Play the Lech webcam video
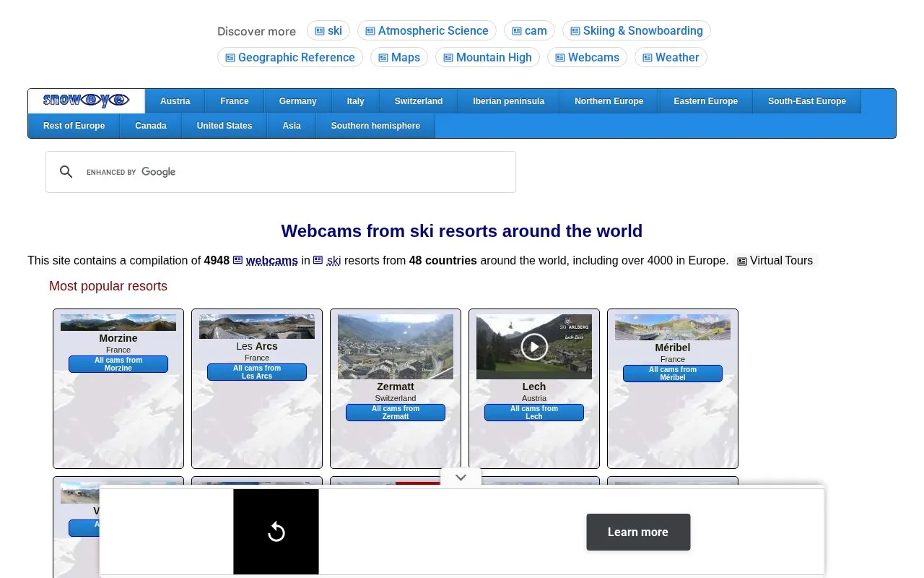The image size is (924, 578). [534, 347]
